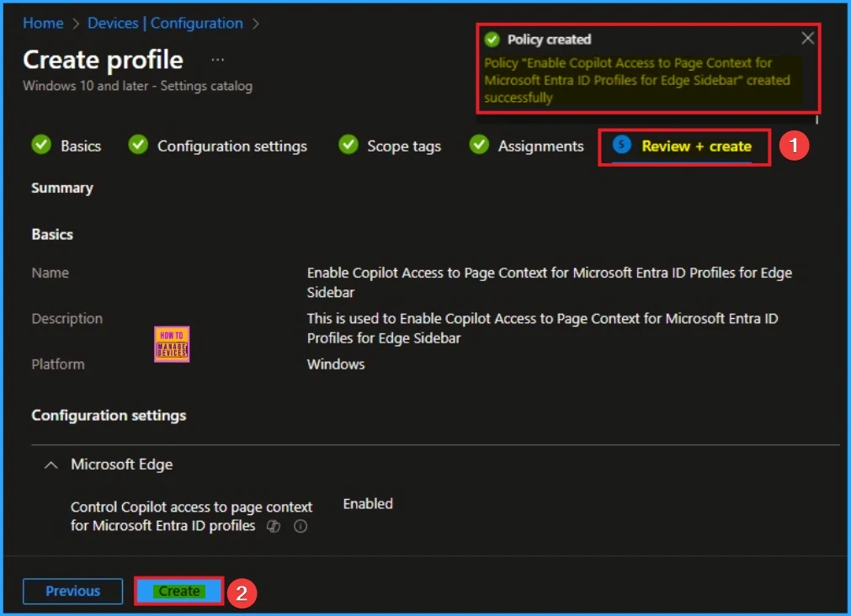Navigate to Home via the breadcrumb
The height and width of the screenshot is (616, 851).
click(x=43, y=23)
